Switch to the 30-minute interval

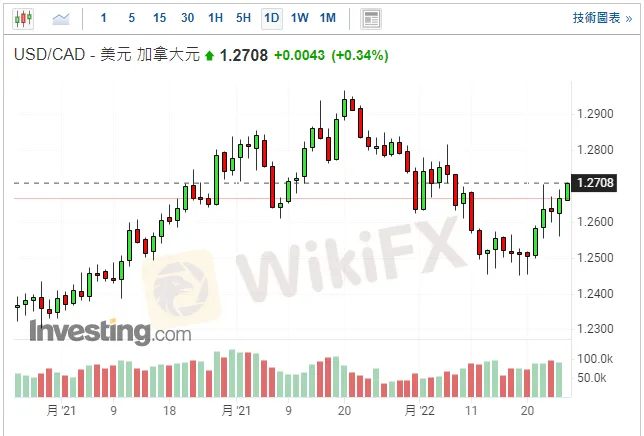188,18
